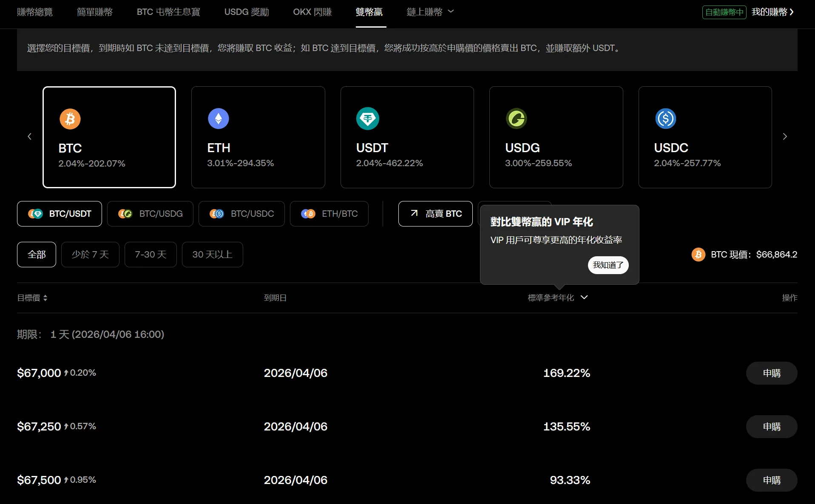Filter terms to 7-30 天
This screenshot has width=815, height=504.
pos(151,255)
